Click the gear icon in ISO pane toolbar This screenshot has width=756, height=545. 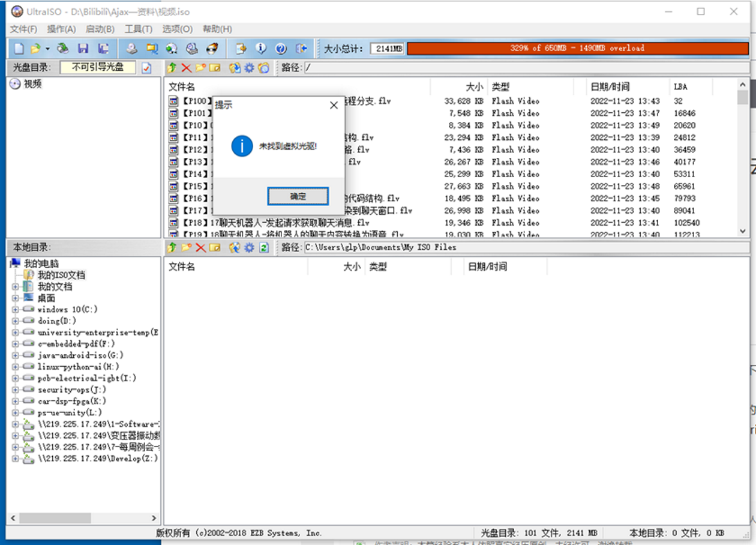249,68
